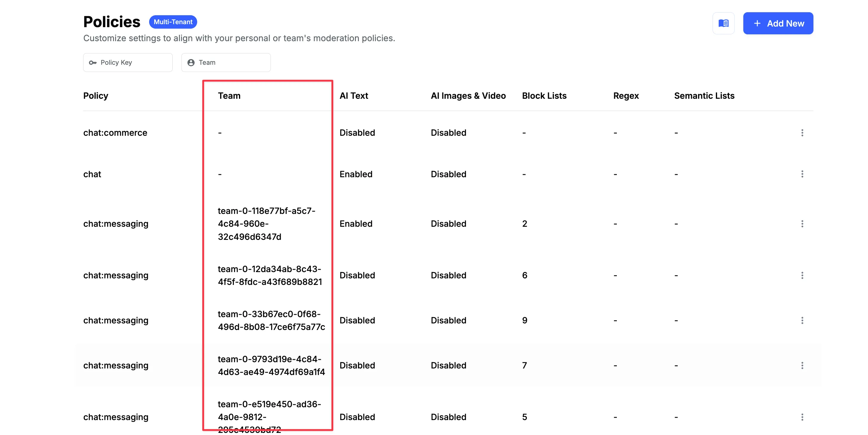
Task: Click the plus icon in Add New
Action: [757, 23]
